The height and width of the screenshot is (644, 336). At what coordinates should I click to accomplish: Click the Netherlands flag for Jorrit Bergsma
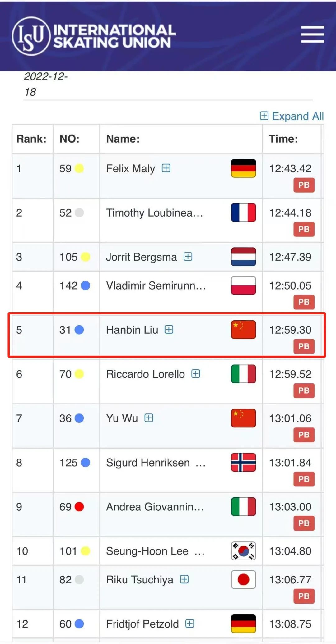[243, 257]
